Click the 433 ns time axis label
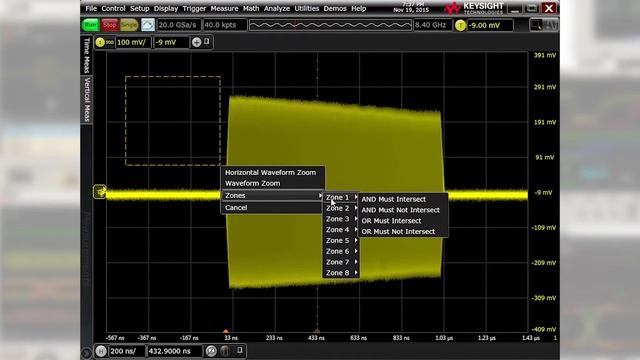 [x=316, y=338]
